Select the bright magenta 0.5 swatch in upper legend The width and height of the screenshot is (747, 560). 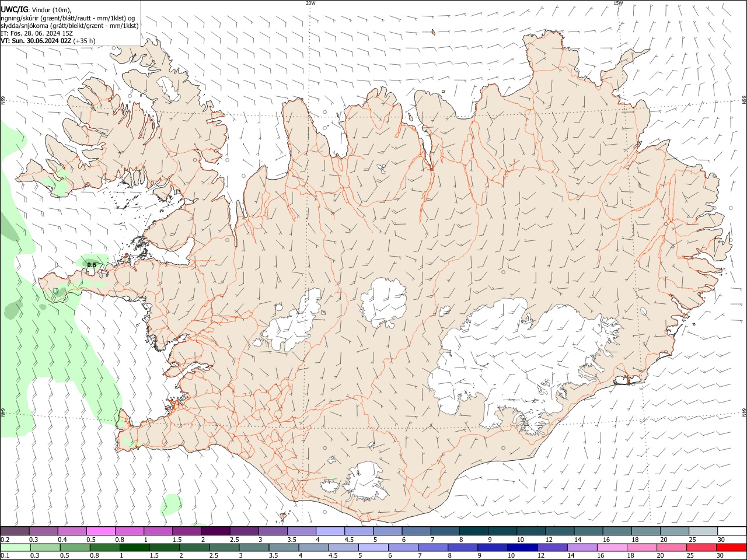coord(101,531)
